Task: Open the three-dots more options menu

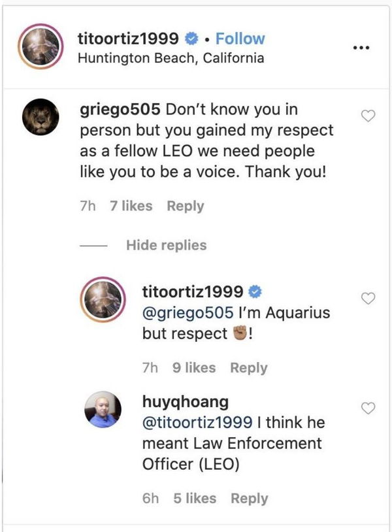Action: (361, 48)
